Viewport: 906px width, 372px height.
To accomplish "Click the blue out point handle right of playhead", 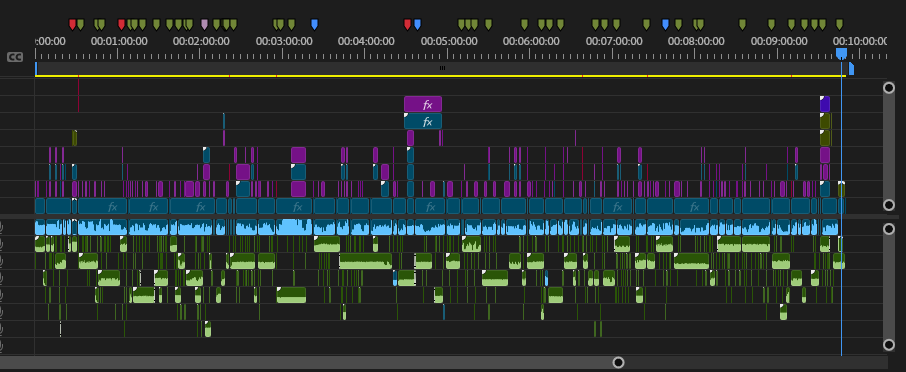I will pyautogui.click(x=851, y=69).
